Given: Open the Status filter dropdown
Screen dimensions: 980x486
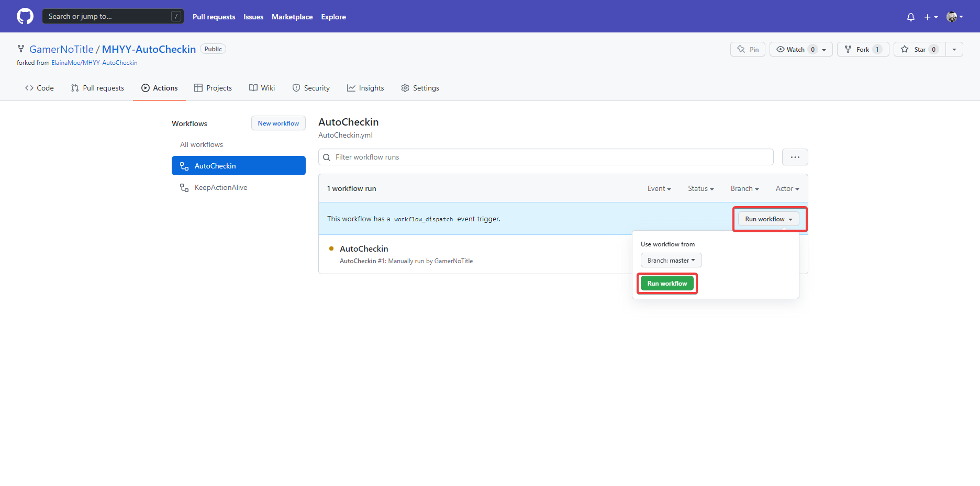Looking at the screenshot, I should pyautogui.click(x=700, y=188).
